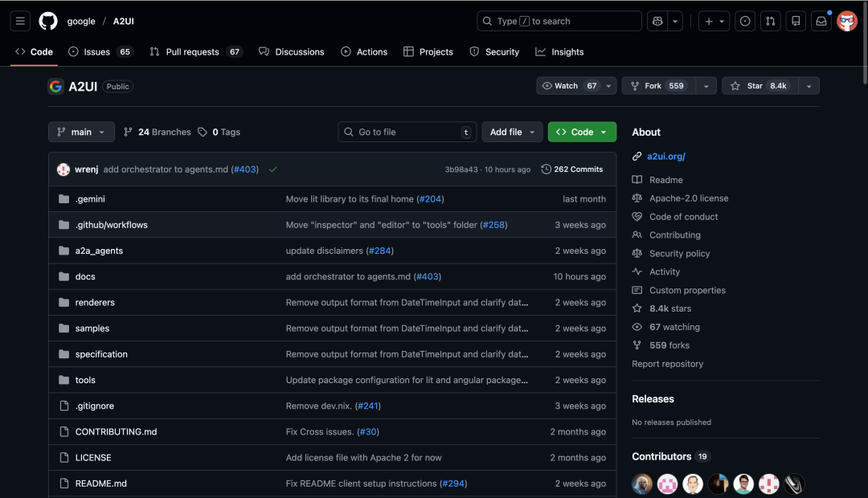The image size is (868, 498).
Task: Switch to the Issues tab
Action: point(100,51)
